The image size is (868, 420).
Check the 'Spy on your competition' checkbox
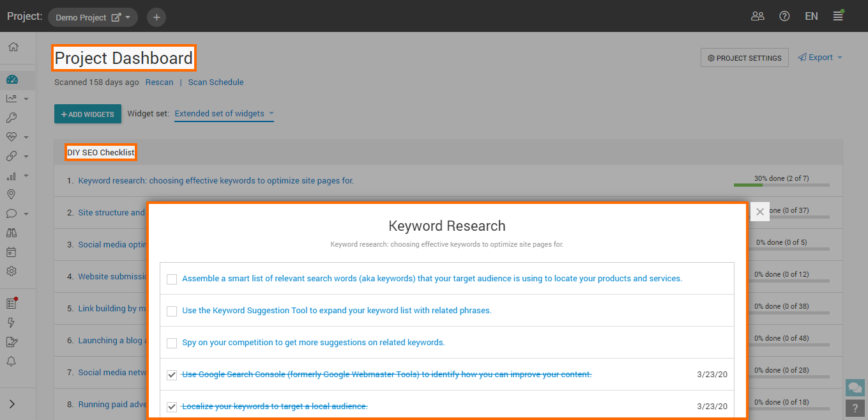tap(172, 343)
